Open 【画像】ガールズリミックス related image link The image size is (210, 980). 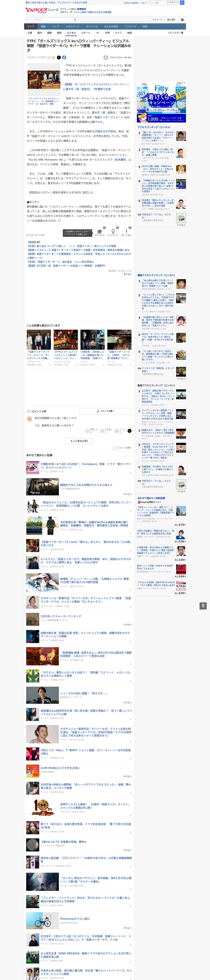(x=97, y=87)
